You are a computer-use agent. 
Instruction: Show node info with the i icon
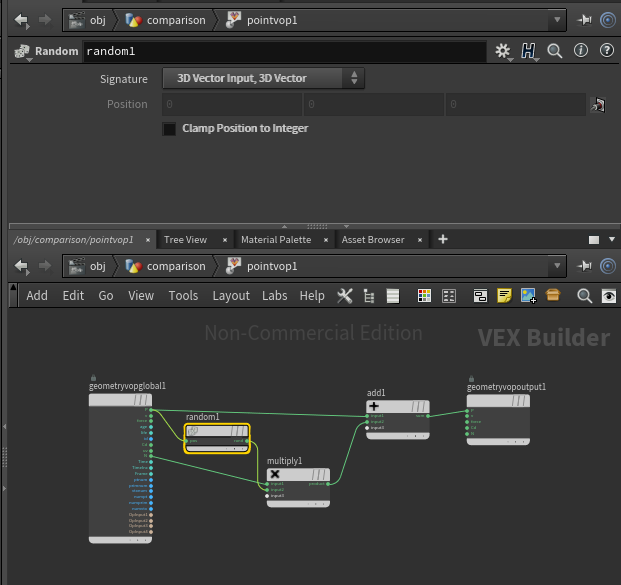[580, 51]
